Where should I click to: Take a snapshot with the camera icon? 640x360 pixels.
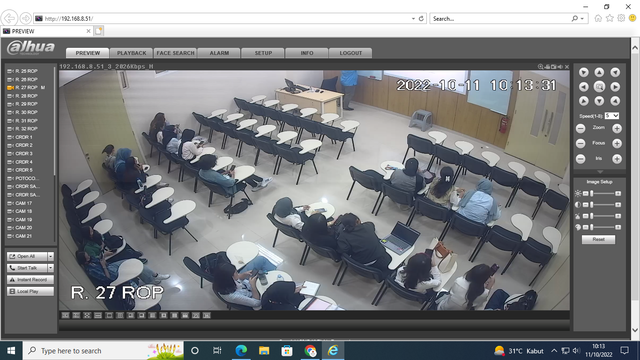pos(553,67)
